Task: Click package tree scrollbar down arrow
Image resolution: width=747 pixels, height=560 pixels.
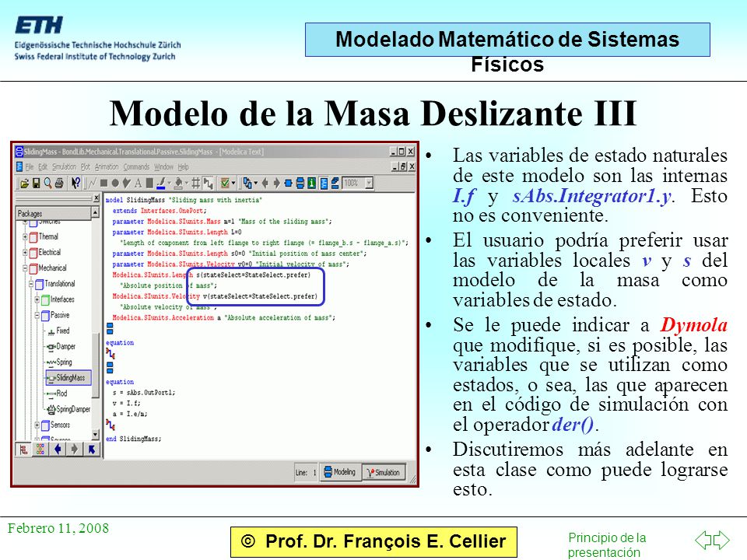Action: pos(95,434)
